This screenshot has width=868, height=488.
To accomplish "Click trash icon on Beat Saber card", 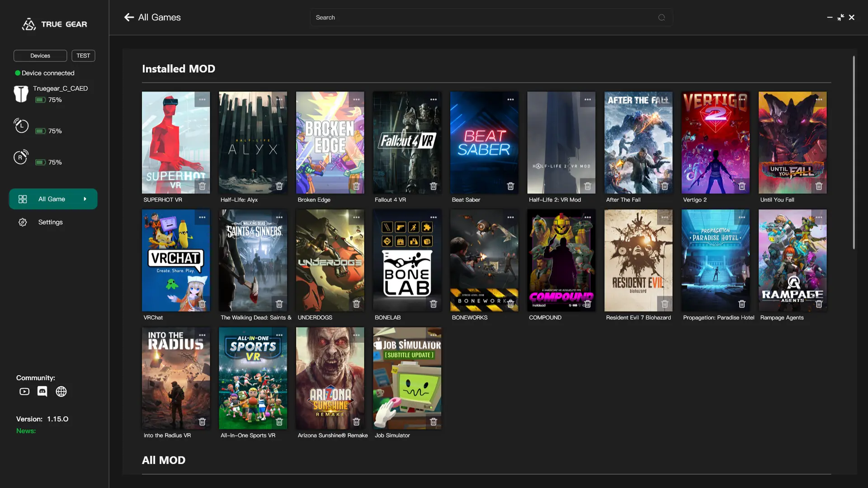I will (x=510, y=186).
